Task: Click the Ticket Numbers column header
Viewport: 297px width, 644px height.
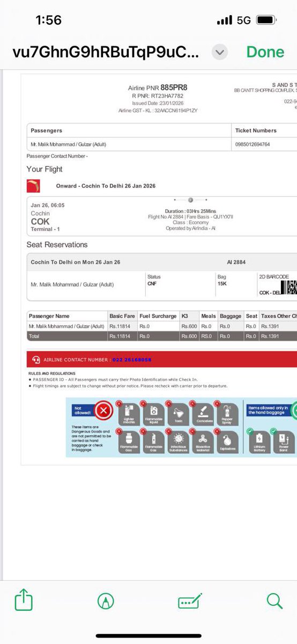Action: (256, 130)
